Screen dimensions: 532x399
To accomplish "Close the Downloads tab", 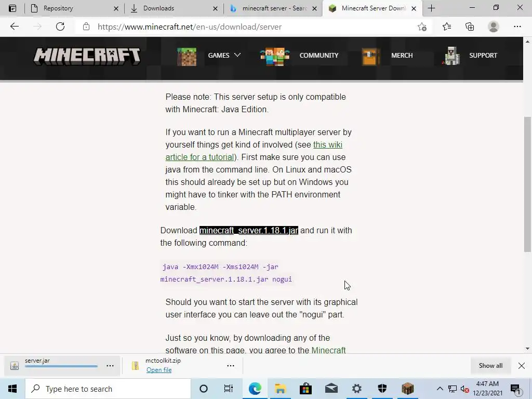I will coord(215,8).
